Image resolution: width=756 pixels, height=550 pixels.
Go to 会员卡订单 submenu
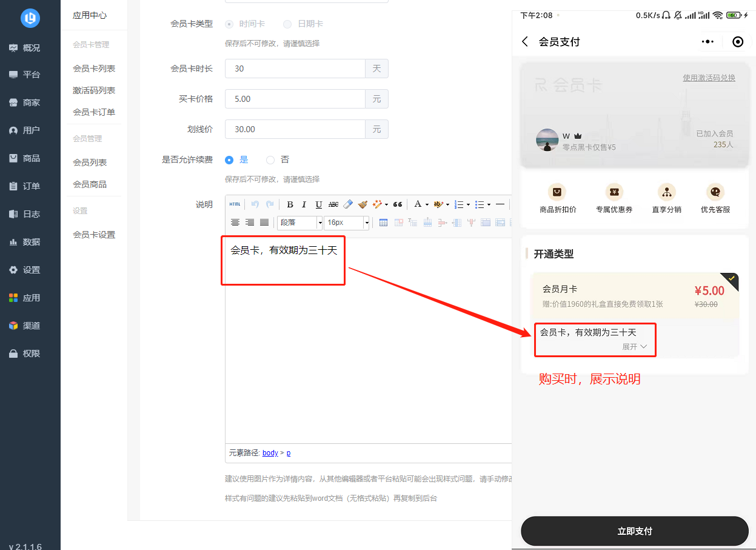[94, 112]
